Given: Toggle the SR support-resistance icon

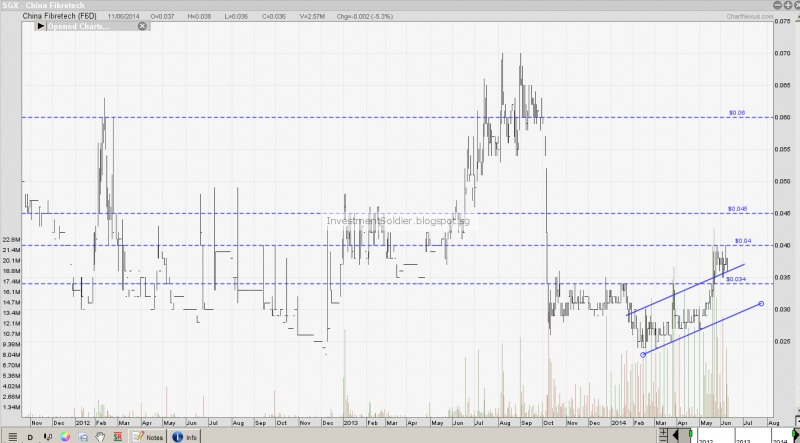Looking at the screenshot, I should pos(117,437).
